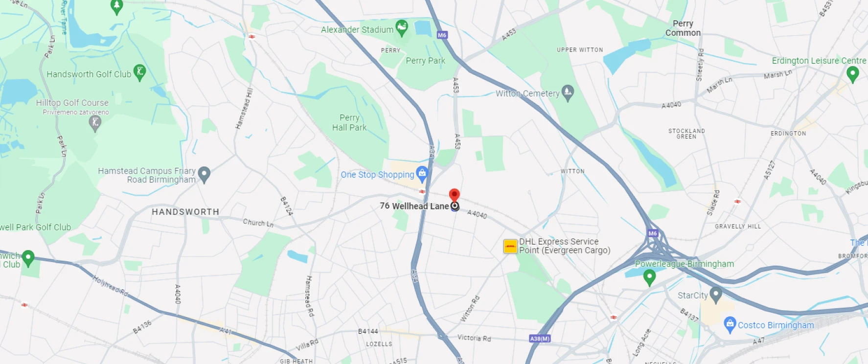Screen dimensions: 868x364
Task: Click the HANDSWORTH district label
Action: pos(185,212)
